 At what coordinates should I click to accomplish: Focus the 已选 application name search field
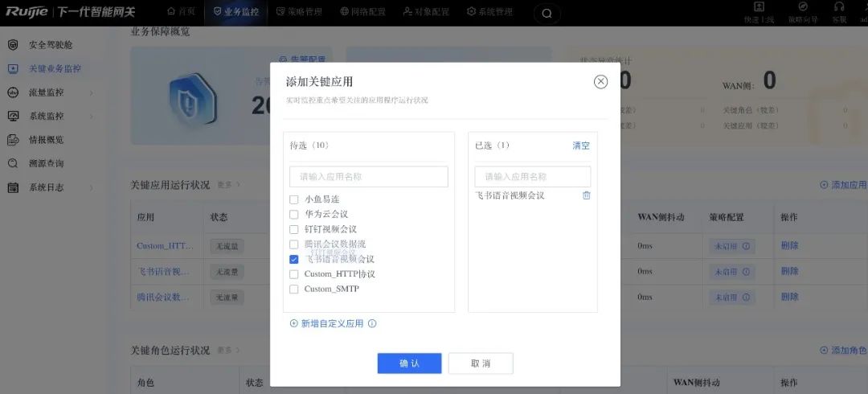pos(533,177)
